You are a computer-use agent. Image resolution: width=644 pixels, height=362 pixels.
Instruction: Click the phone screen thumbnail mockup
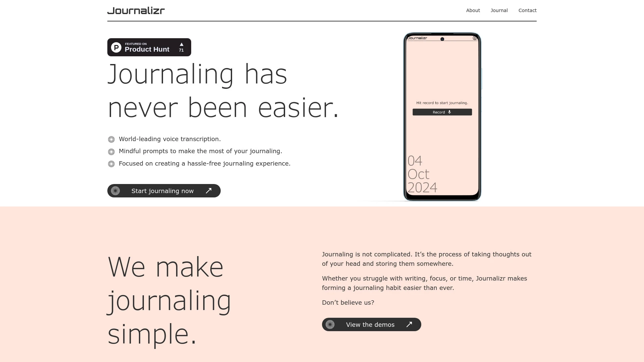click(x=442, y=117)
